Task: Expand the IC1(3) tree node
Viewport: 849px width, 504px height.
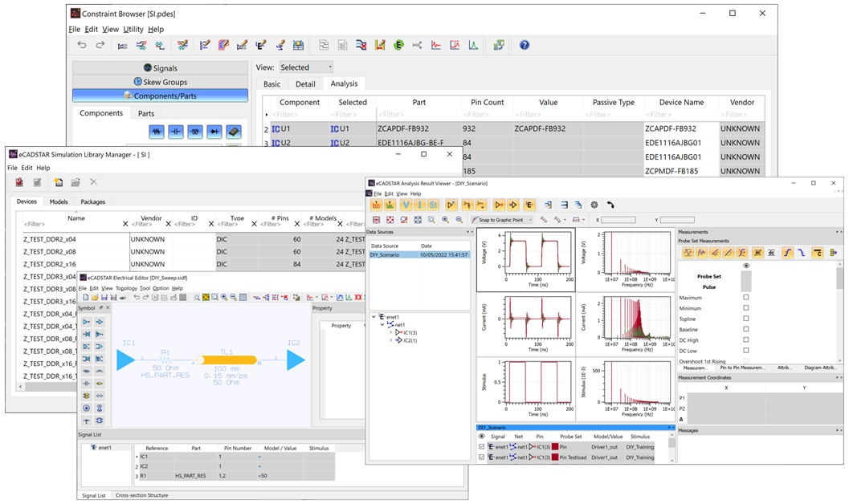Action: (x=391, y=332)
